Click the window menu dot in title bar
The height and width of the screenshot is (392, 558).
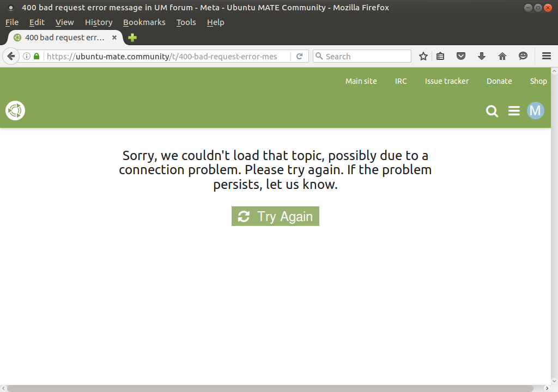pos(11,8)
